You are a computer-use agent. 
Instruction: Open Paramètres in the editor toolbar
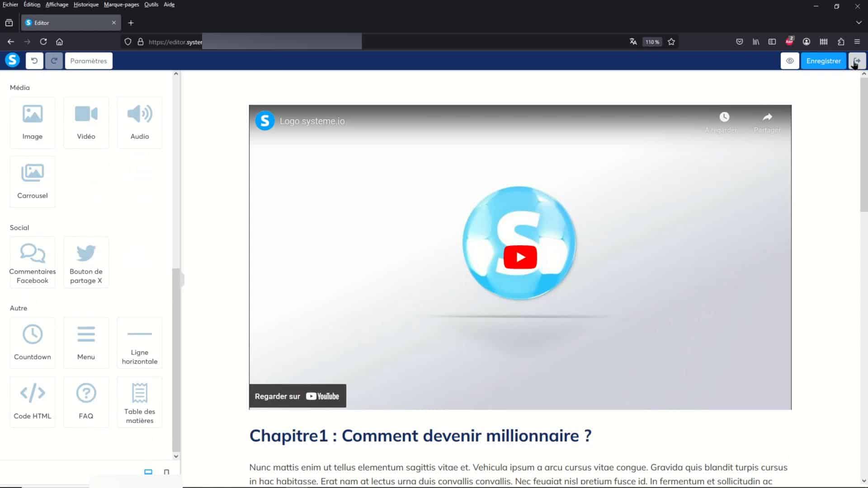tap(89, 61)
